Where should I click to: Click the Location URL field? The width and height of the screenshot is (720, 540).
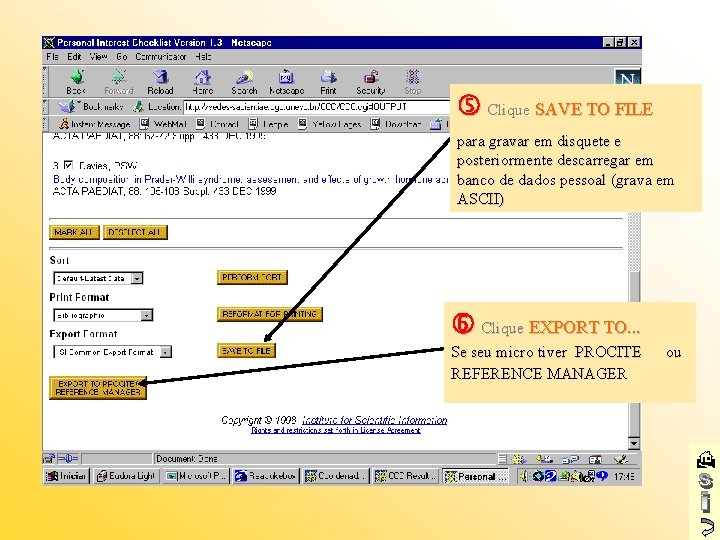317,107
